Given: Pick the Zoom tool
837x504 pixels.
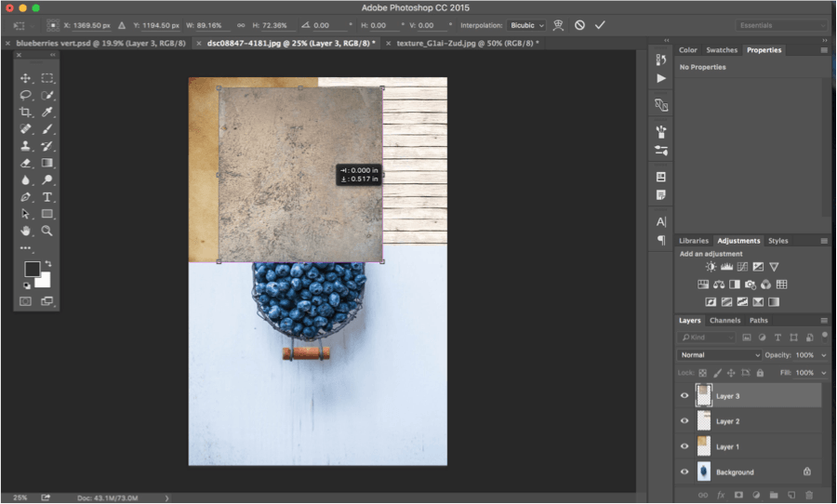Looking at the screenshot, I should (x=47, y=231).
